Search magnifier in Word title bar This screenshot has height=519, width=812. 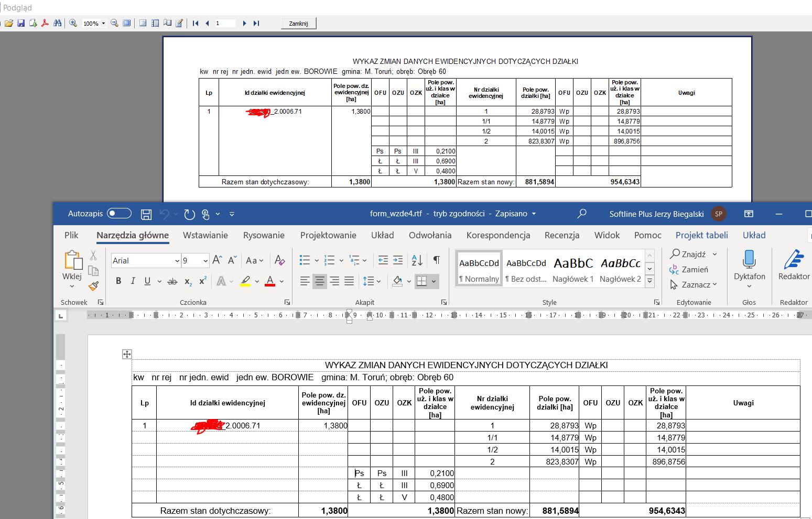tap(582, 214)
